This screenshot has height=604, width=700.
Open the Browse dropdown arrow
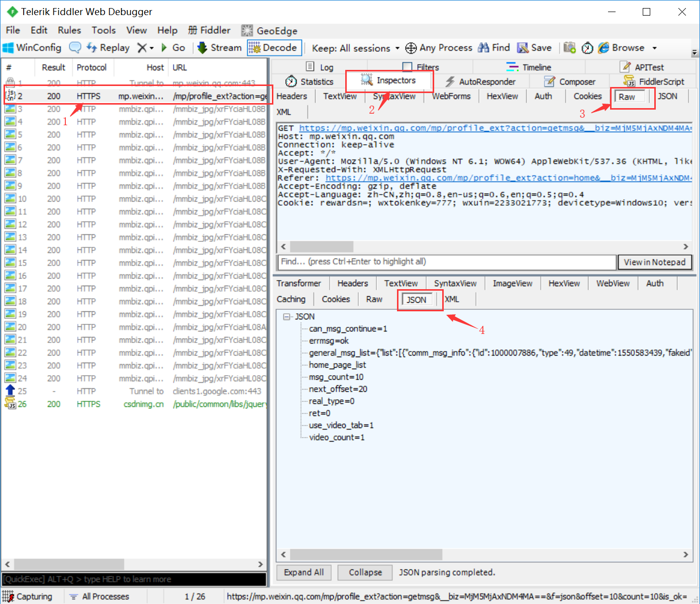coord(654,48)
